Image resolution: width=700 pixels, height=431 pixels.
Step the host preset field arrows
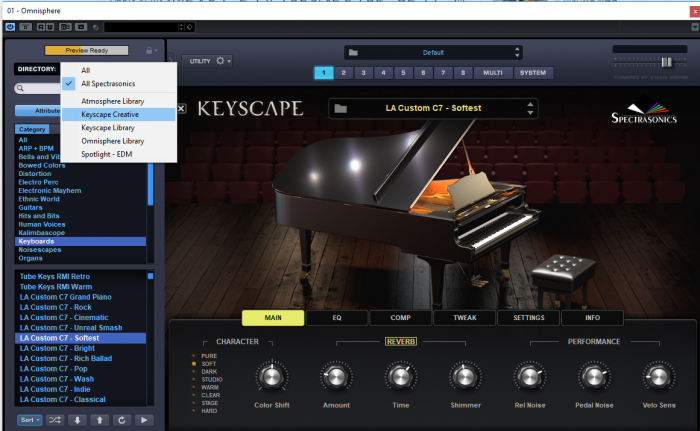tap(181, 27)
